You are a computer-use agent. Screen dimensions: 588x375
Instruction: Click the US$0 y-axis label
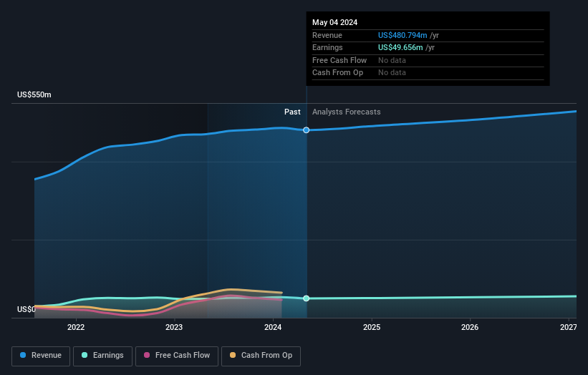click(x=26, y=309)
